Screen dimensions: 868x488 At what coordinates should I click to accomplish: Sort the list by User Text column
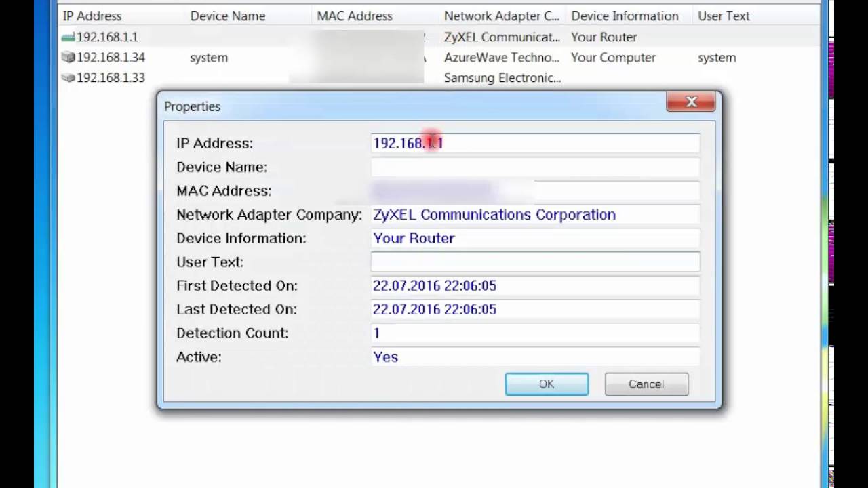coord(724,16)
